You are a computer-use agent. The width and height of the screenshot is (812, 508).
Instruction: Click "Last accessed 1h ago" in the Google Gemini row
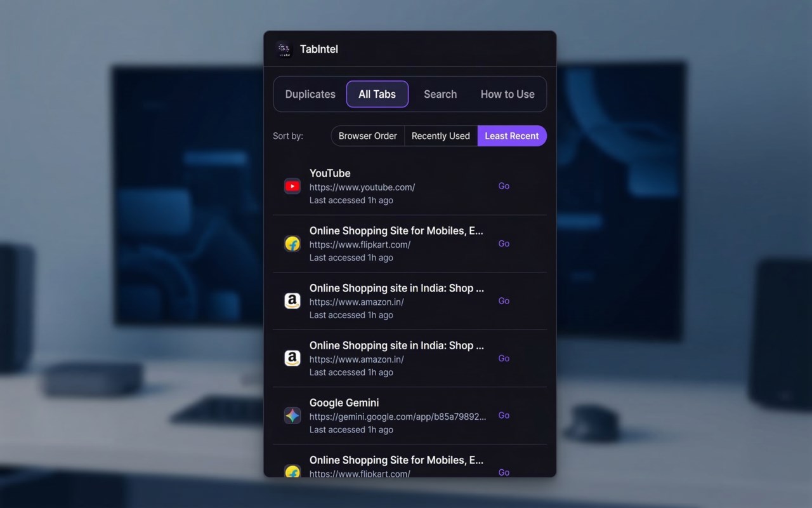351,430
